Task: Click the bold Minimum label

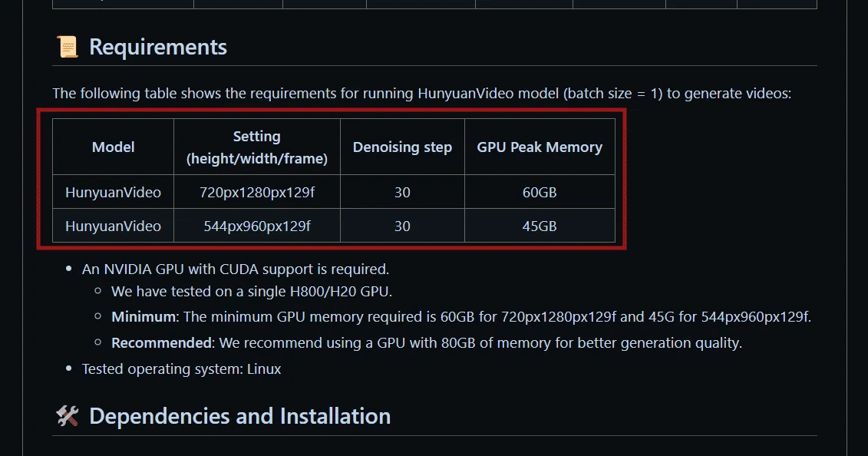Action: 144,316
